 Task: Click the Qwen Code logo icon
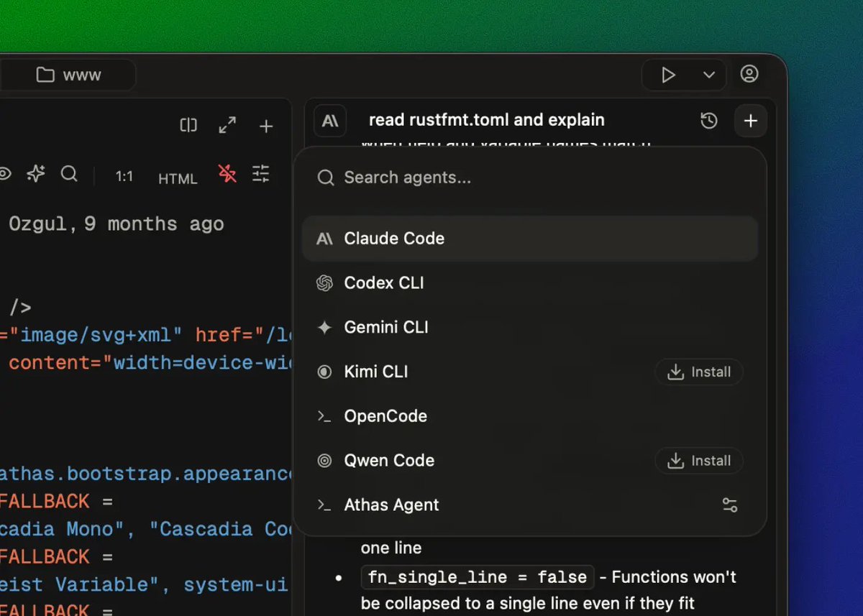(x=325, y=461)
